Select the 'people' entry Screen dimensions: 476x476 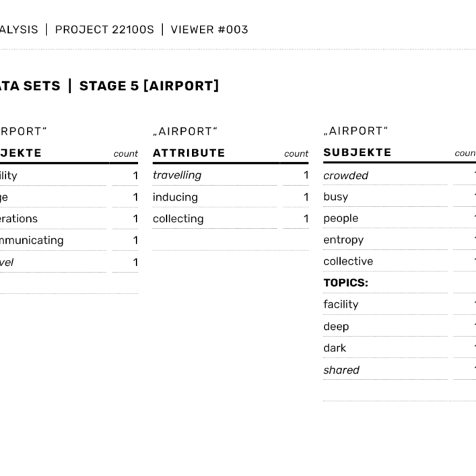click(341, 219)
